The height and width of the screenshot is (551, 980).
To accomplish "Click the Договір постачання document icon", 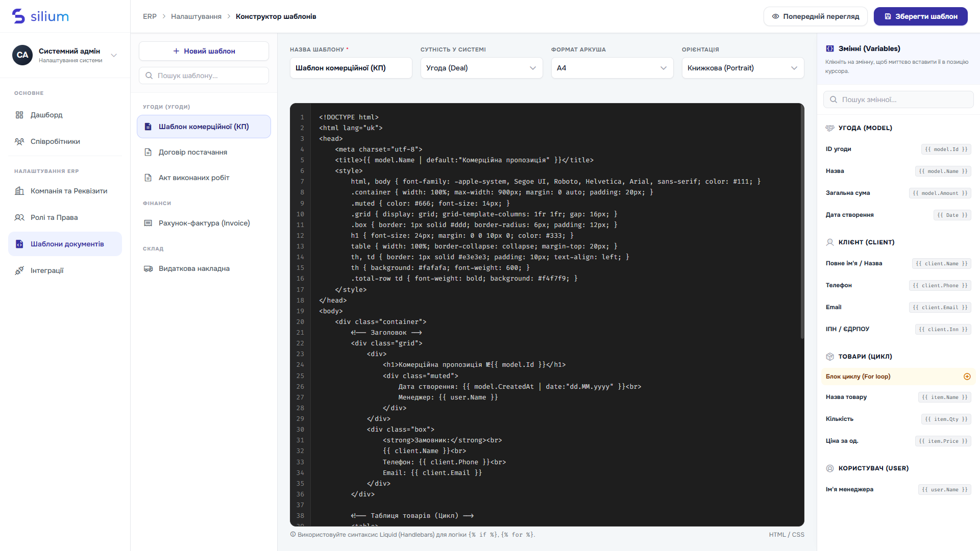I will (x=148, y=152).
